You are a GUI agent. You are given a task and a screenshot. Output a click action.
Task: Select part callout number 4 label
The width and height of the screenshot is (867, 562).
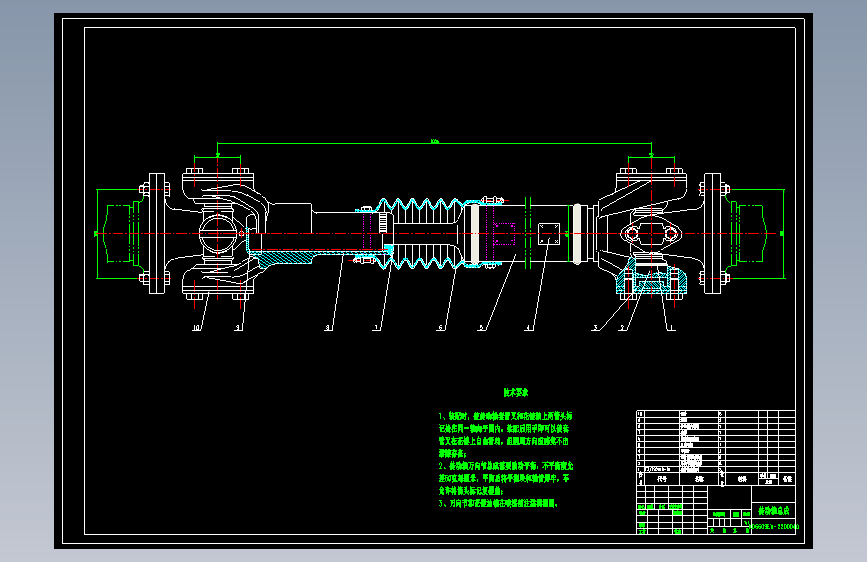(x=528, y=328)
